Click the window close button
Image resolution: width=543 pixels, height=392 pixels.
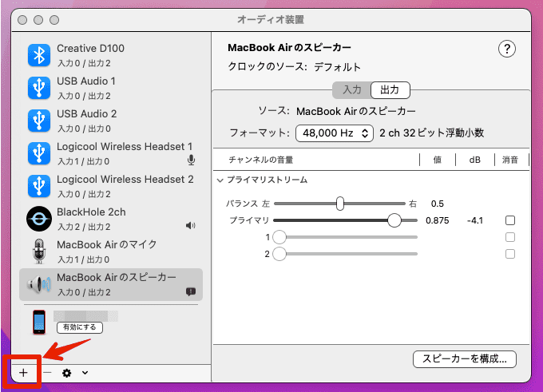pyautogui.click(x=22, y=20)
